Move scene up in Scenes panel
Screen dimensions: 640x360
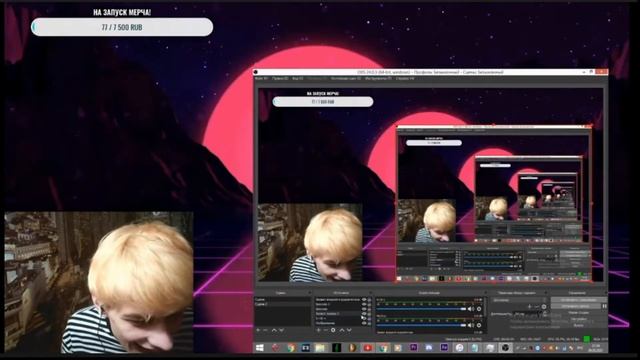tap(274, 330)
